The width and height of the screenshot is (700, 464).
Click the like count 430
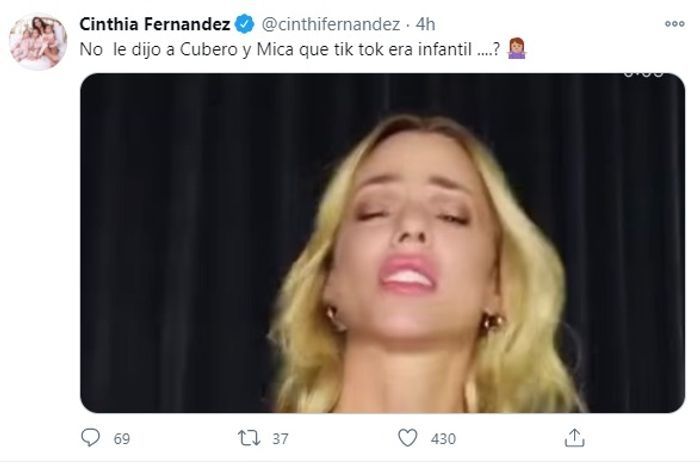pos(443,438)
